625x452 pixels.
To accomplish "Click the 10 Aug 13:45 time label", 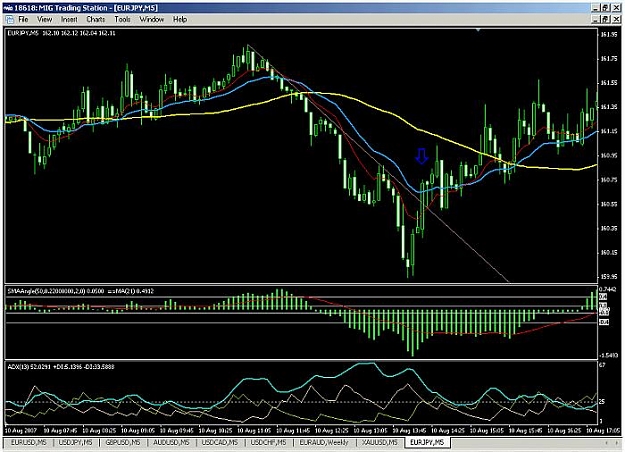I will pos(409,430).
